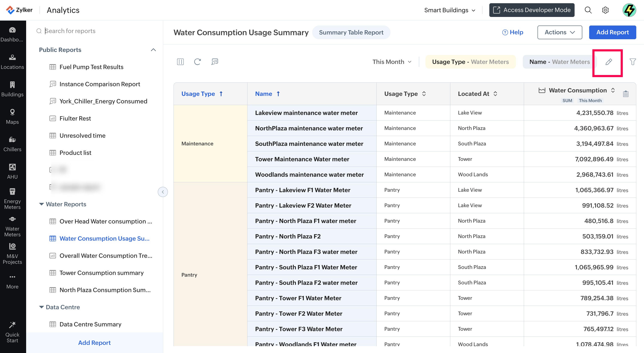
Task: Click the pencil edit filters icon
Action: click(x=608, y=62)
